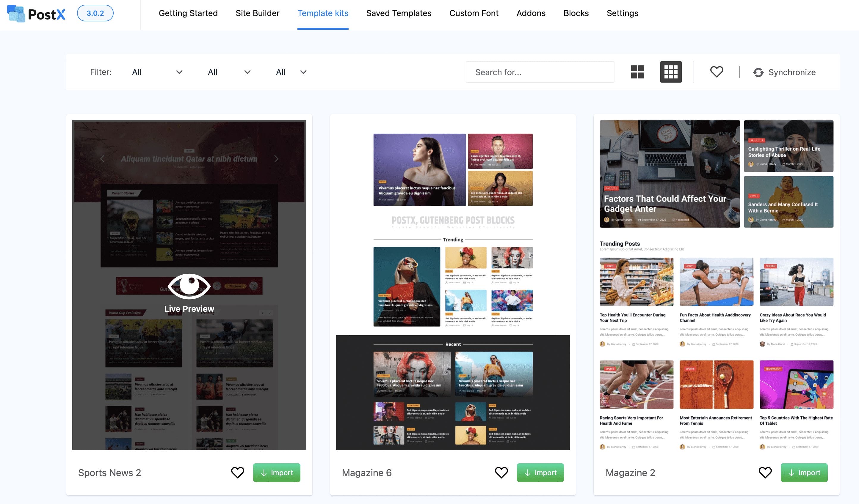Screen dimensions: 859x504
Task: Open the favorites heart filter
Action: pyautogui.click(x=716, y=72)
